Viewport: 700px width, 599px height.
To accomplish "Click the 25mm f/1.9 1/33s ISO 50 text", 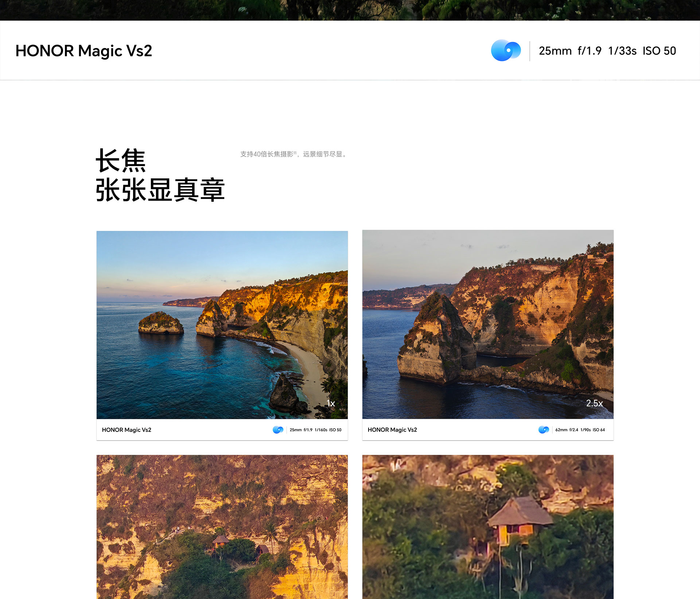I will [607, 51].
